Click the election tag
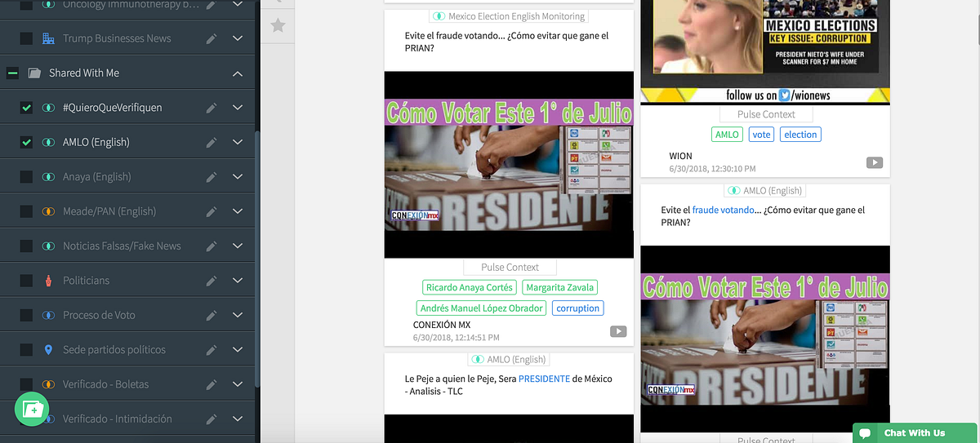980x443 pixels. coord(800,135)
